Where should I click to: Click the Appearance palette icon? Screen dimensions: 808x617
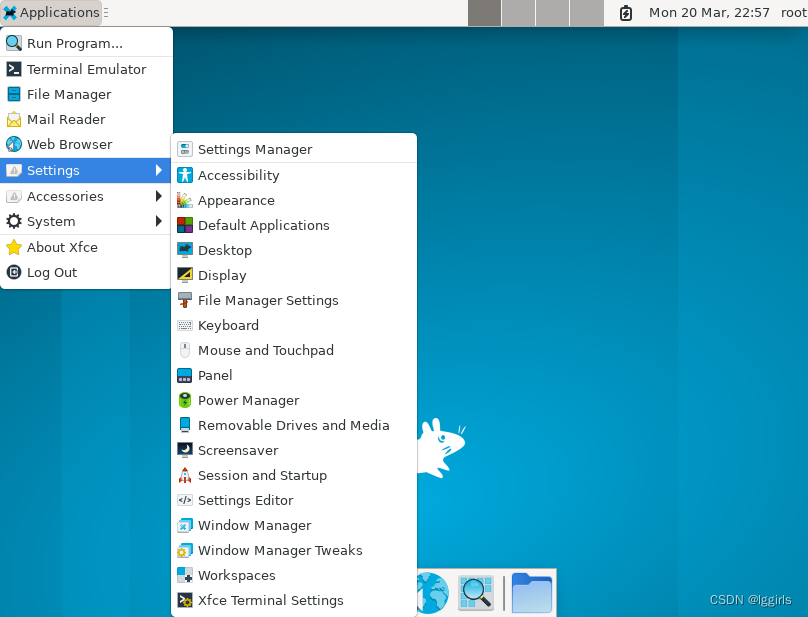pos(184,200)
